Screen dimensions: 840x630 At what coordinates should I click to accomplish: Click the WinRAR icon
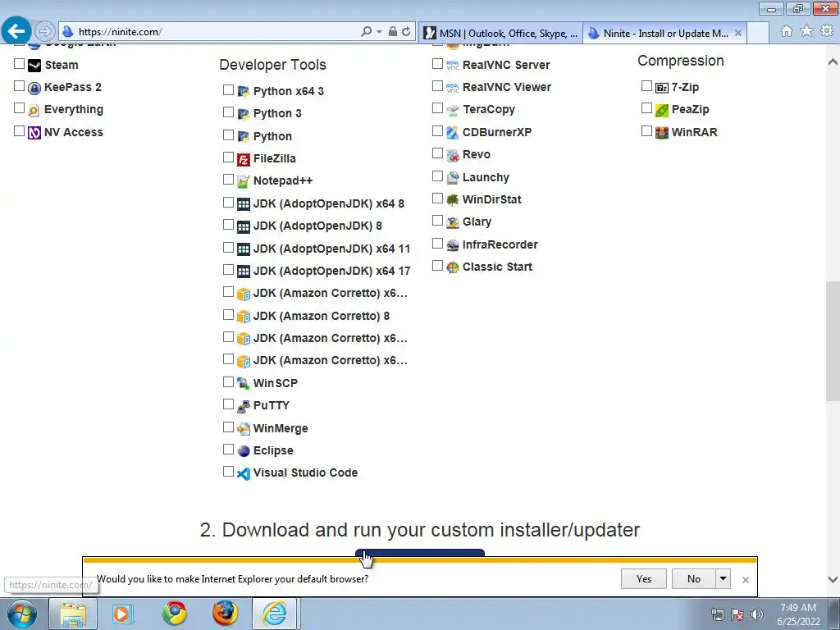pos(662,132)
